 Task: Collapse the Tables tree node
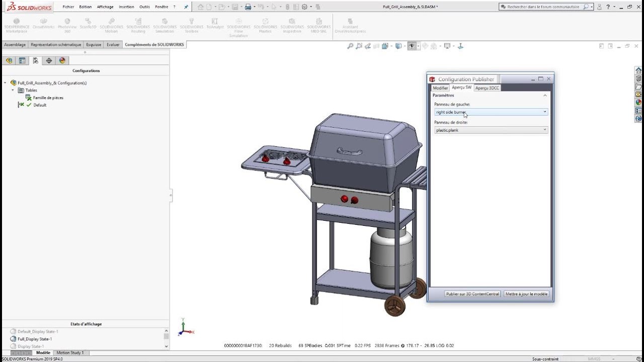(13, 90)
